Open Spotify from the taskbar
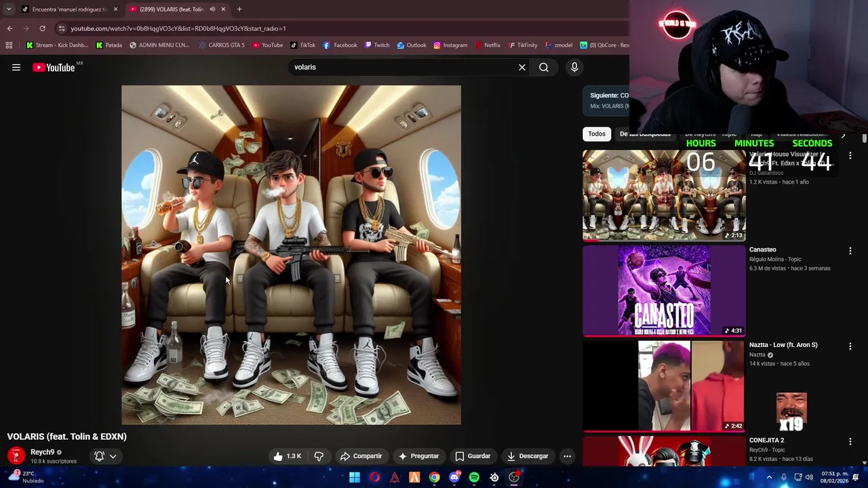This screenshot has height=488, width=868. tap(474, 477)
